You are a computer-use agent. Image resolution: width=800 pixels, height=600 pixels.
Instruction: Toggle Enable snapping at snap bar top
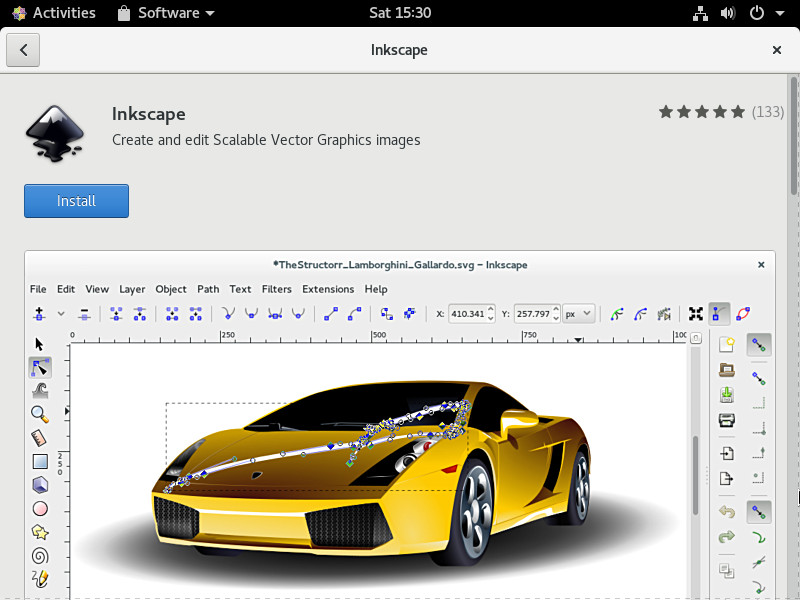[x=759, y=345]
